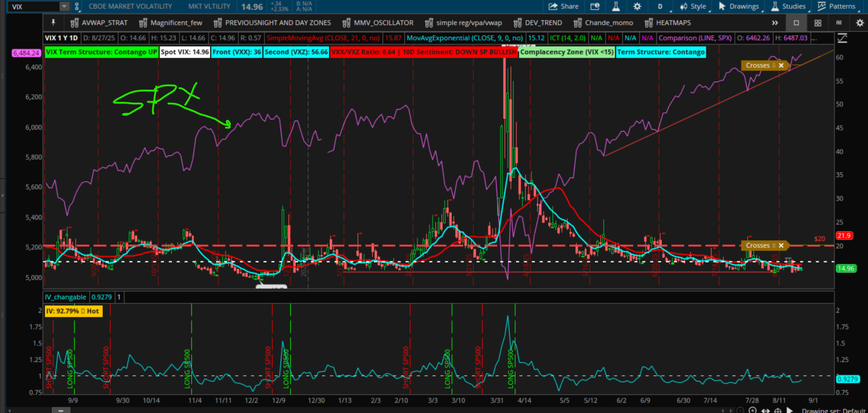Screen dimensions: 868x413
Task: Click the VIX Term Structure: Contango UP label
Action: [x=101, y=52]
